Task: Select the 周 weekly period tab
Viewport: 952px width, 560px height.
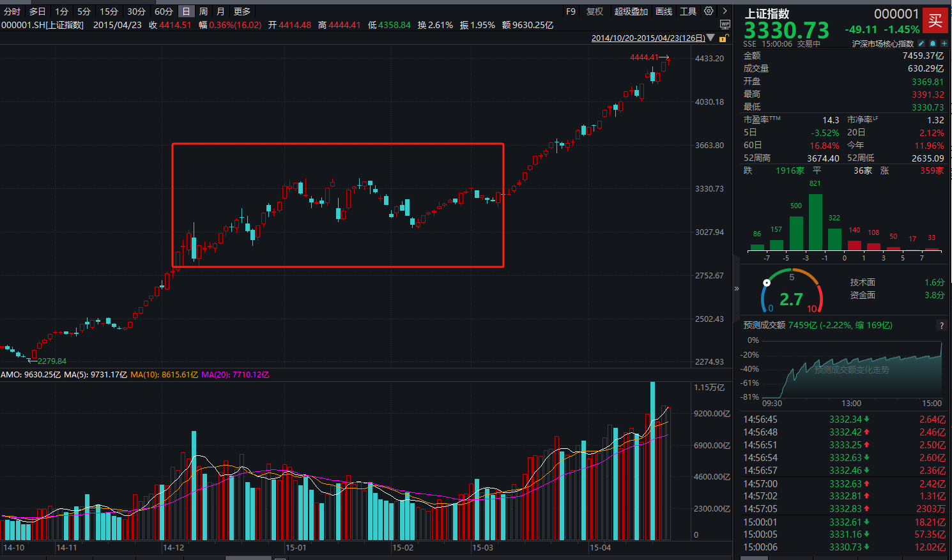Action: click(x=203, y=11)
